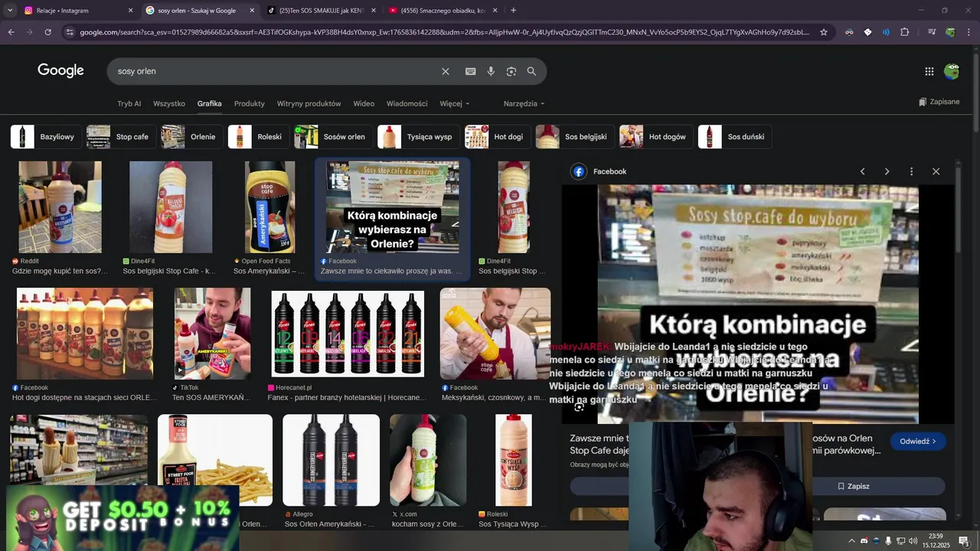Select the Sos belgijski filter chip
The image size is (980, 551).
(575, 137)
